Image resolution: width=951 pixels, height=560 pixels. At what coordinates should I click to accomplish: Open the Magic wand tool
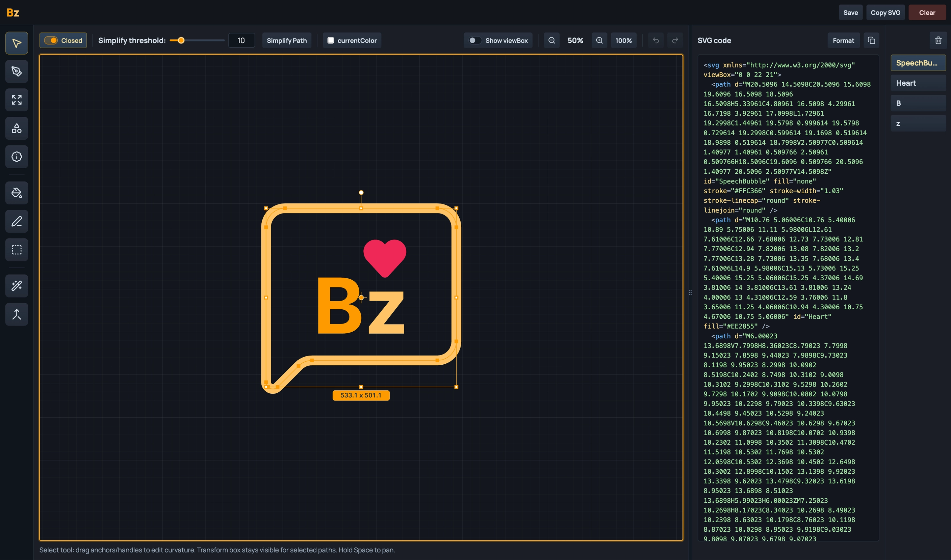click(x=16, y=286)
